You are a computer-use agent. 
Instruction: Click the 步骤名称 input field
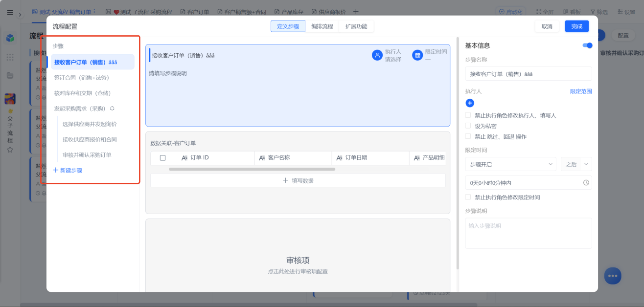point(529,74)
